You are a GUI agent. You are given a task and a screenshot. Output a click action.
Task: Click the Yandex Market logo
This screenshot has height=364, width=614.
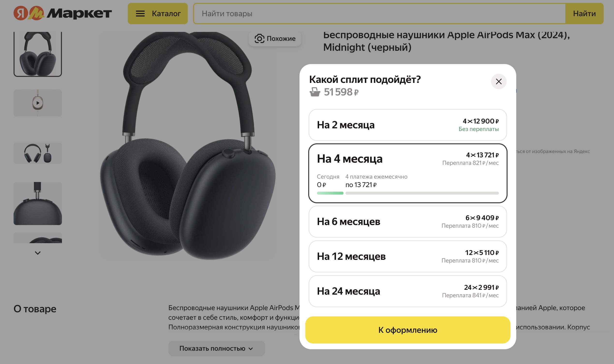[x=63, y=13]
